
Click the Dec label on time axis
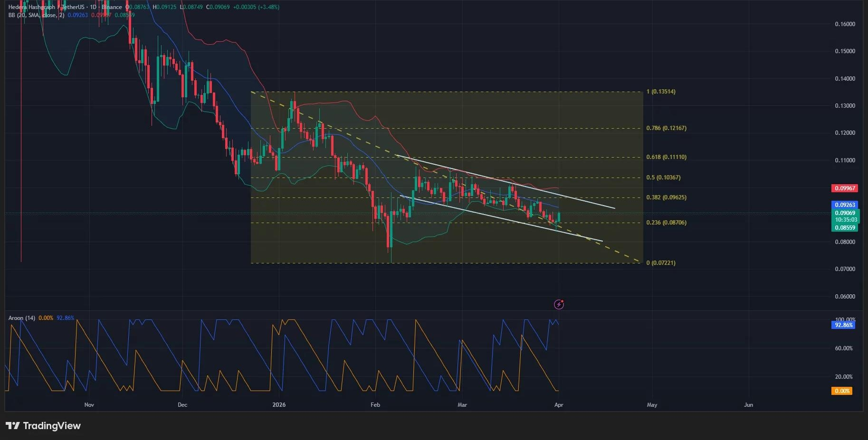tap(182, 405)
